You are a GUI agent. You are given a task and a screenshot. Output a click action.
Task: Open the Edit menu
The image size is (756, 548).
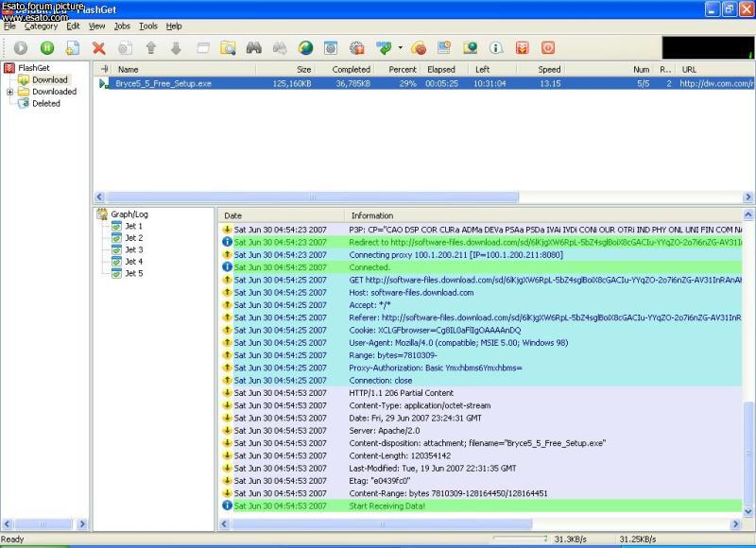pyautogui.click(x=73, y=26)
